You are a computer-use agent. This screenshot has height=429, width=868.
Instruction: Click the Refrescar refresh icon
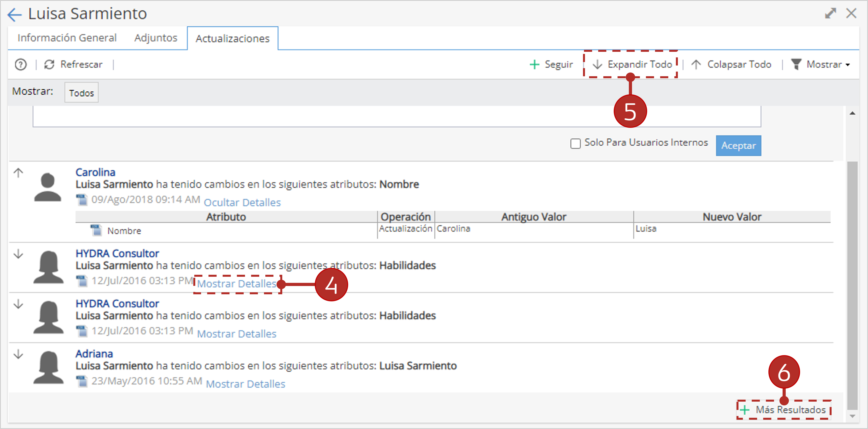(50, 64)
